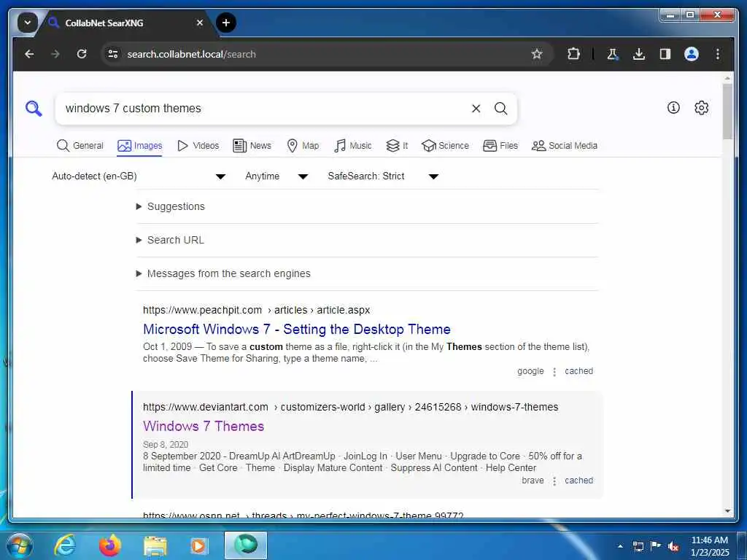Click the taskbar clock showing 11:46 AM

[709, 546]
